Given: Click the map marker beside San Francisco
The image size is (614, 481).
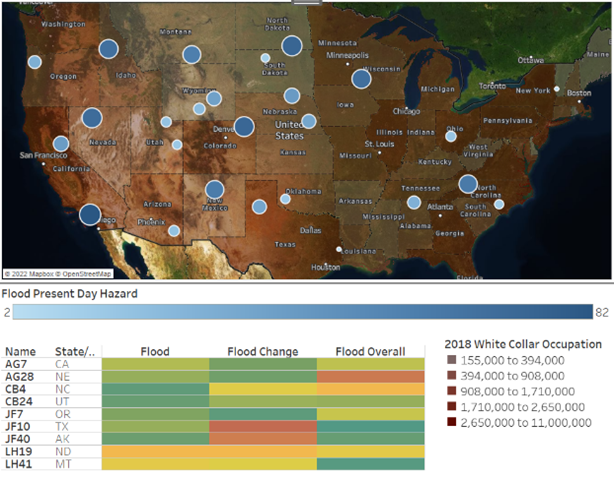Looking at the screenshot, I should [61, 144].
